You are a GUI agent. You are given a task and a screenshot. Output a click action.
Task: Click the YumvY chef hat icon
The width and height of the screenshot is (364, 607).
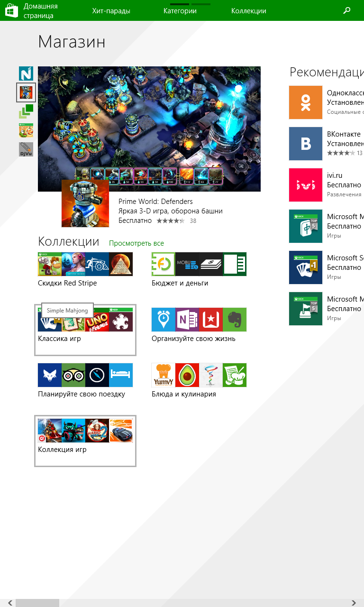pyautogui.click(x=164, y=375)
